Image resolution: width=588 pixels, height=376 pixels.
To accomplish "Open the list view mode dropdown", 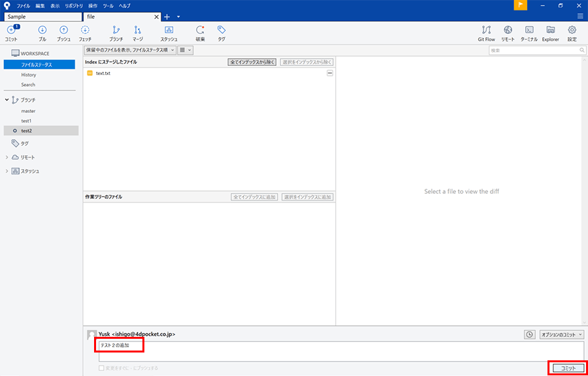I will click(186, 50).
